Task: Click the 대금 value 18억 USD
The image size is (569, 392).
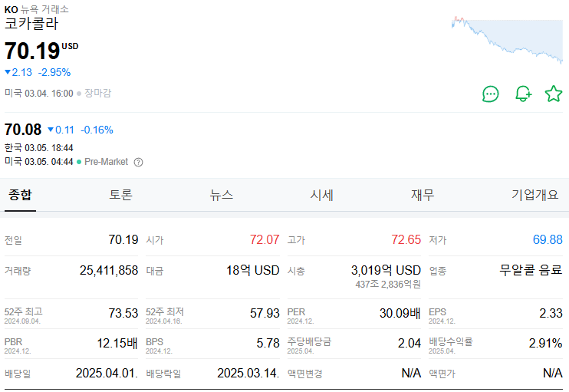Action: (x=252, y=270)
